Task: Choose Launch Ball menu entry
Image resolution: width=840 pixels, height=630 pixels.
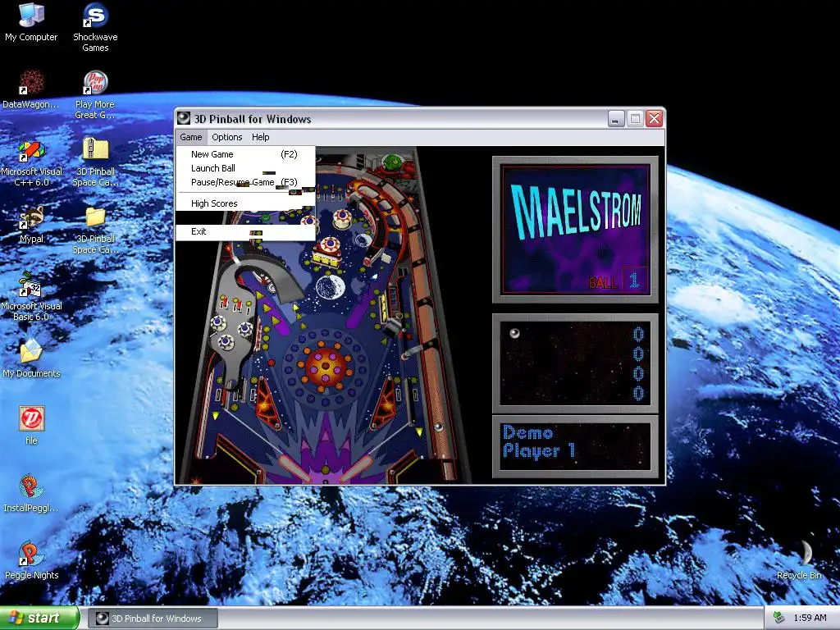Action: [x=245, y=168]
